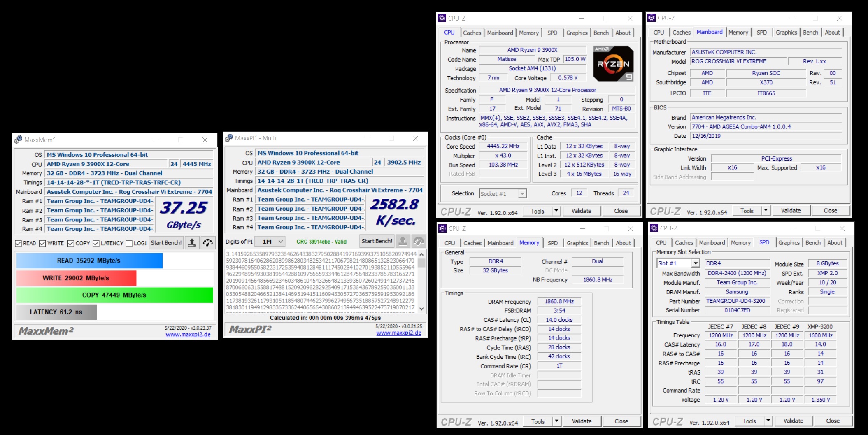Open Tools dropdown arrow in CPU tab window

tap(556, 211)
